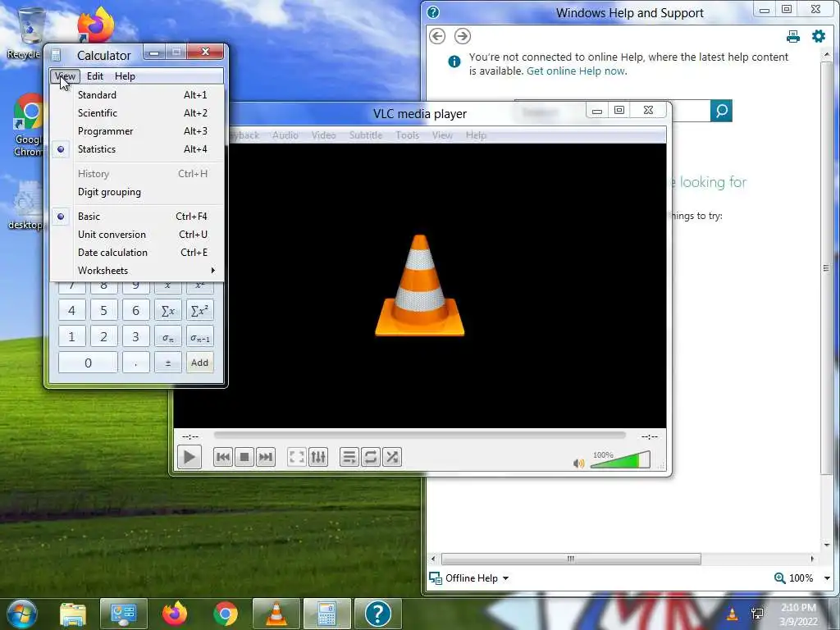Toggle shuffle (random) in VLC
The image size is (840, 630).
392,457
